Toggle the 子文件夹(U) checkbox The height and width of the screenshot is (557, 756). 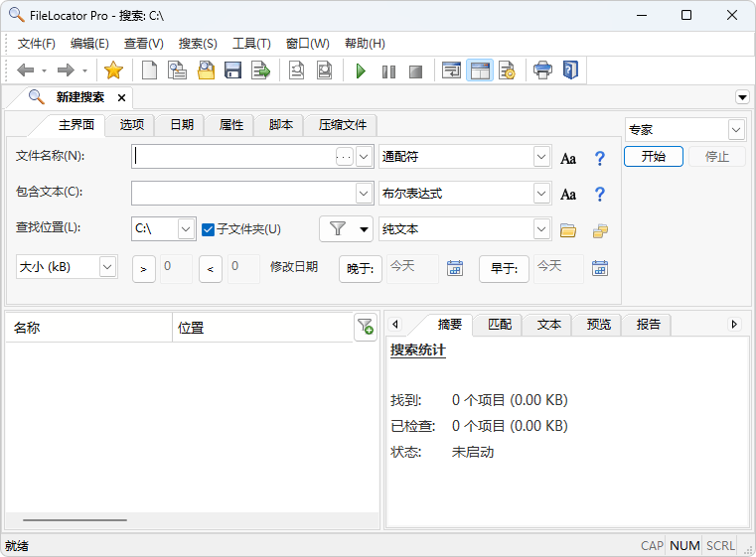(208, 229)
